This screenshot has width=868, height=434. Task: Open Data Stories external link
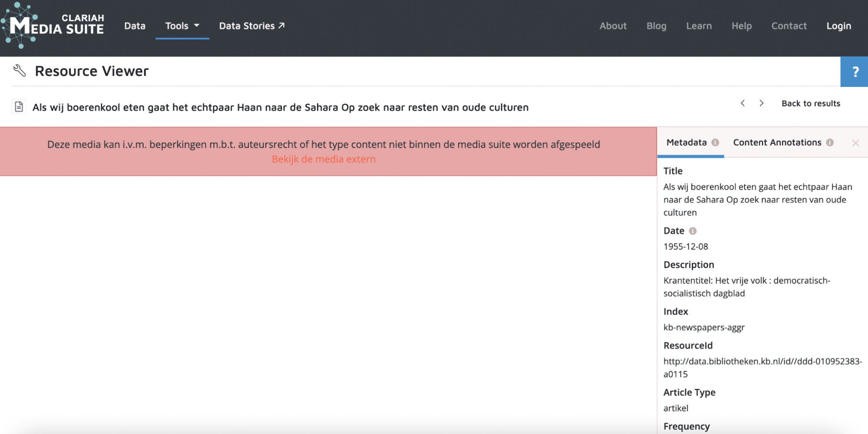click(252, 26)
